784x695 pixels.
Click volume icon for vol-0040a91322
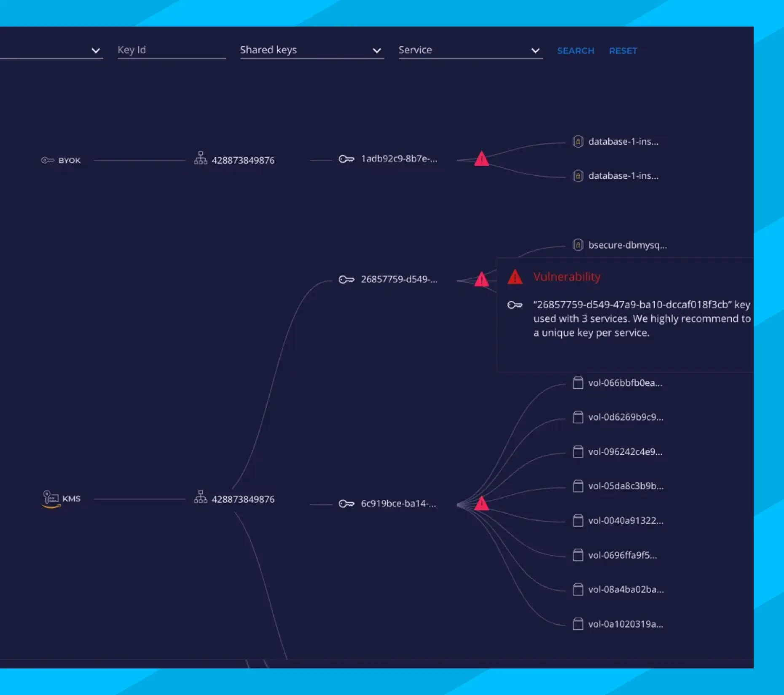click(578, 521)
